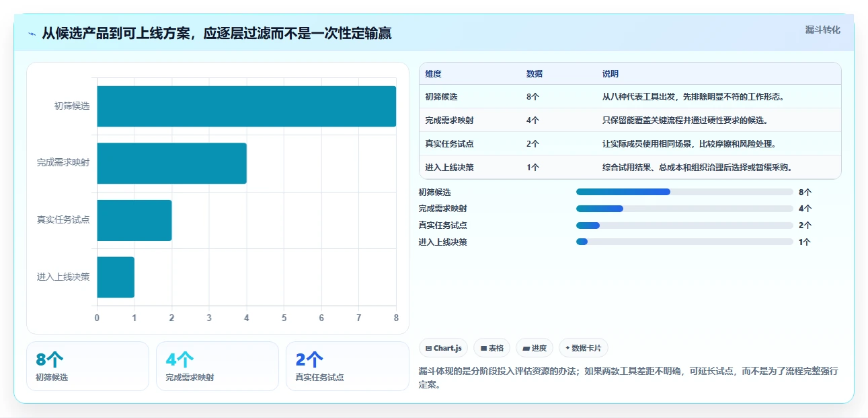Click the 0 tick on the chart x-axis
868x418 pixels.
click(x=97, y=318)
